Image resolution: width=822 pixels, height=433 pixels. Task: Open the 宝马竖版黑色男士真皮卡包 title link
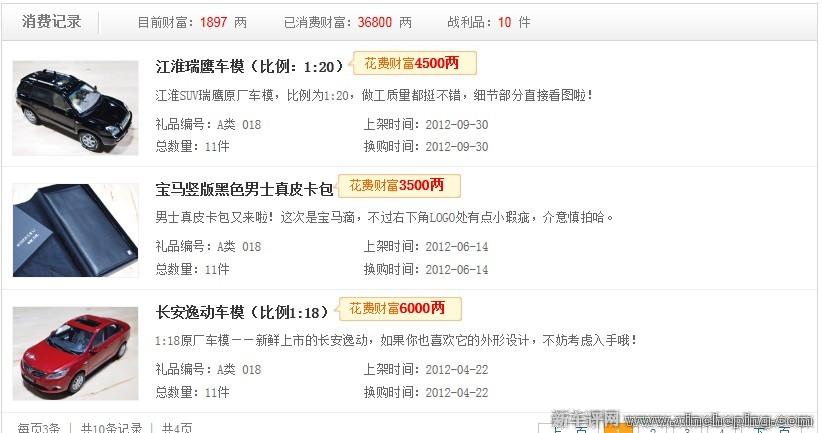pos(244,189)
